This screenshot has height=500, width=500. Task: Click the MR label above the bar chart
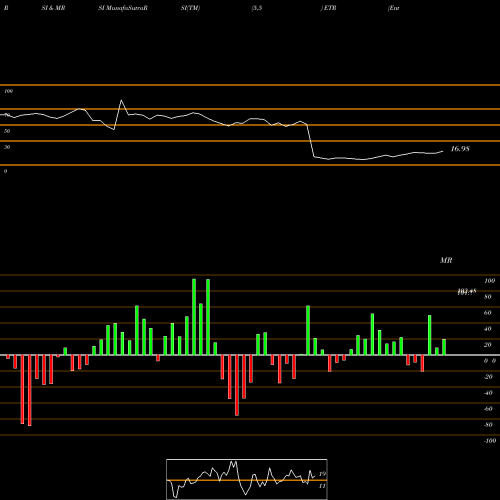pos(446,260)
